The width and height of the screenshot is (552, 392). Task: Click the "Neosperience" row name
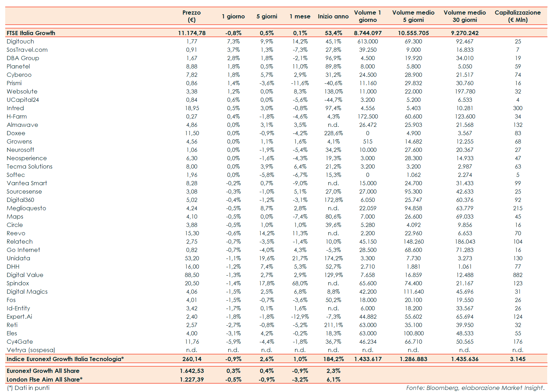tap(27, 158)
